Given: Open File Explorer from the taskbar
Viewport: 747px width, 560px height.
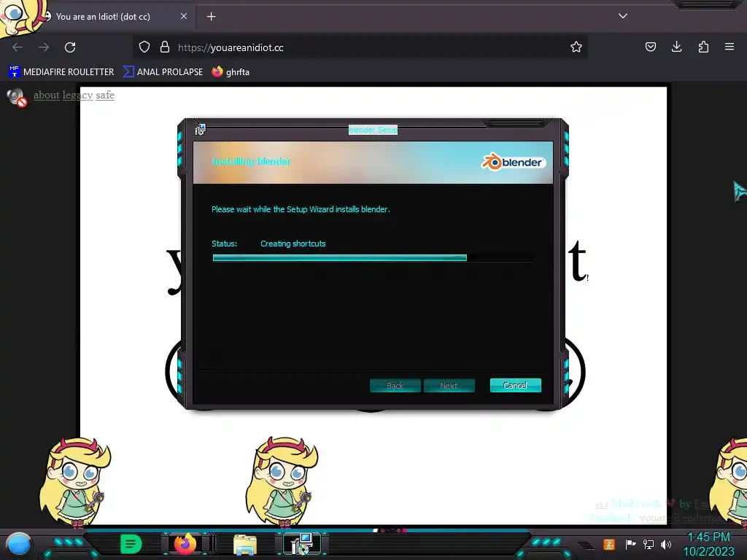Looking at the screenshot, I should point(245,545).
